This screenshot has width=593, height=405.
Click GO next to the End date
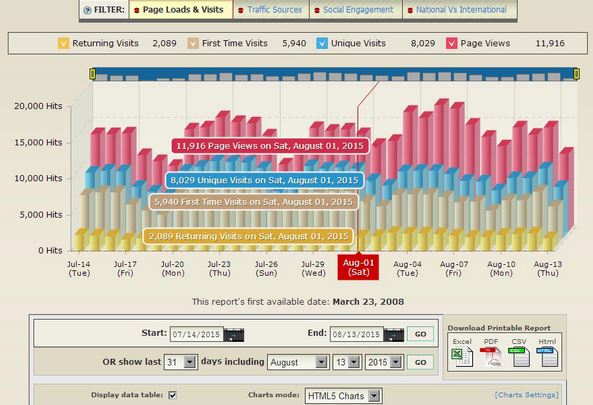[420, 334]
